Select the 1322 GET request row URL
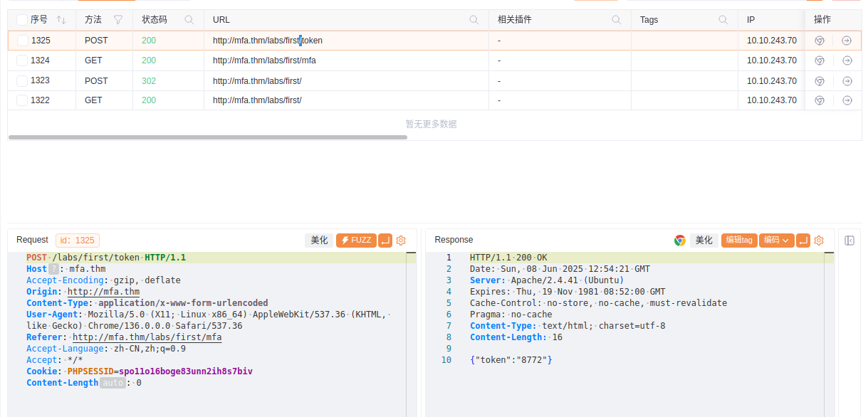This screenshot has width=868, height=417. (257, 100)
